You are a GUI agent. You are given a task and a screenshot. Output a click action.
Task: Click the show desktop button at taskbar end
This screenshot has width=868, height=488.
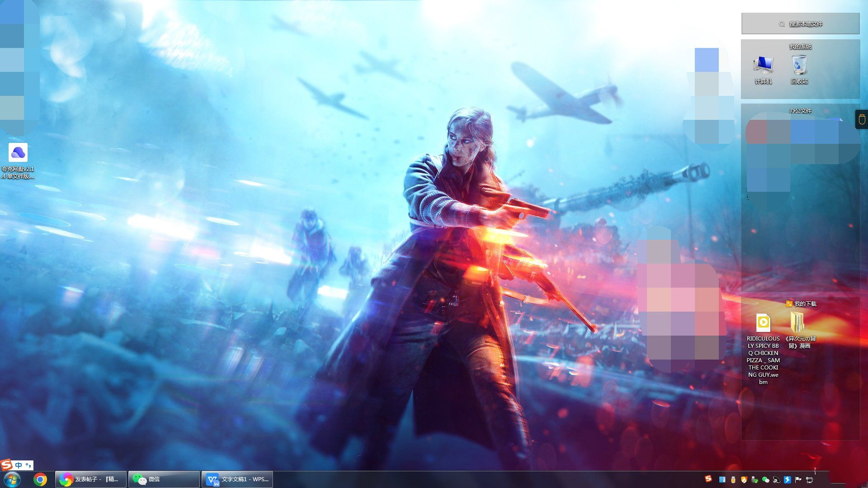point(864,479)
